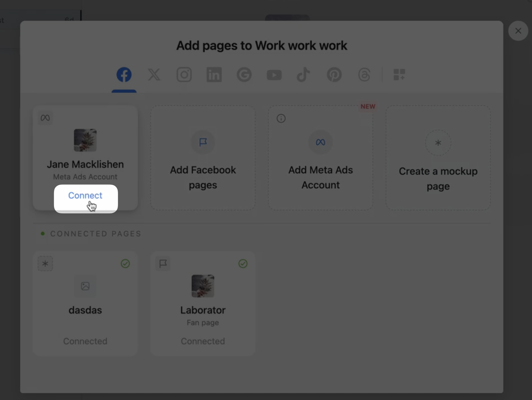Toggle the green checkmark on dasdas page
The height and width of the screenshot is (400, 532).
[x=125, y=264]
